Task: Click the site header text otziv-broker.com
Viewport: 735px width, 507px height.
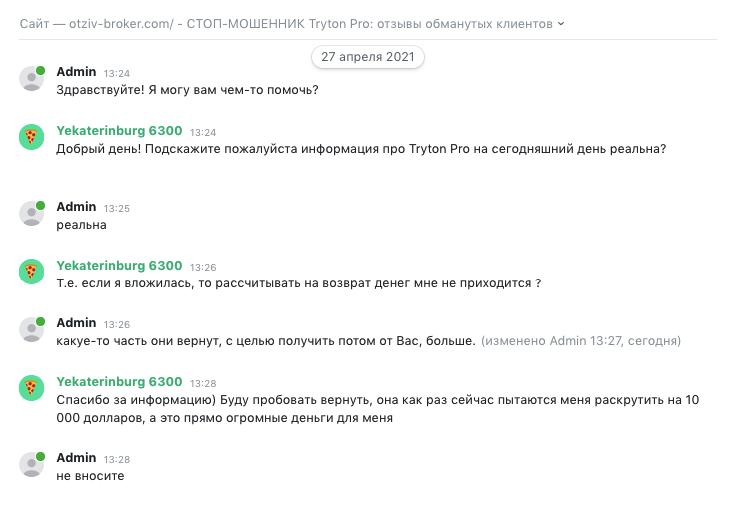Action: tap(121, 24)
